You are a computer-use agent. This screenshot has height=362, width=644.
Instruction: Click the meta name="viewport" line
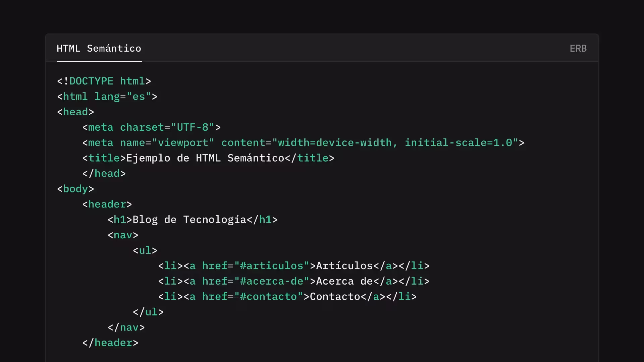point(303,143)
